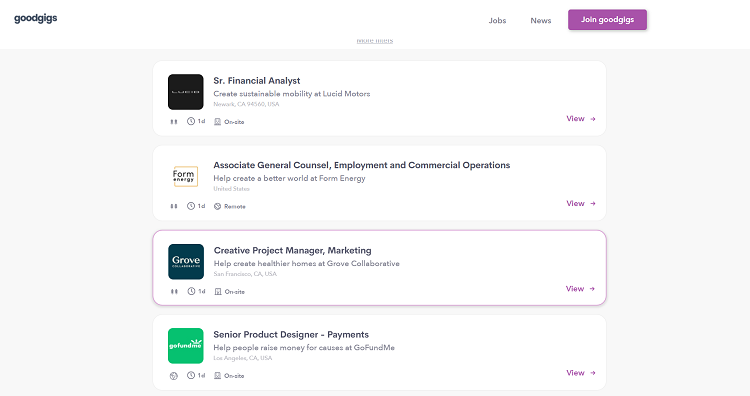
Task: Open the Creative Project Manager, Marketing title
Action: click(x=292, y=251)
